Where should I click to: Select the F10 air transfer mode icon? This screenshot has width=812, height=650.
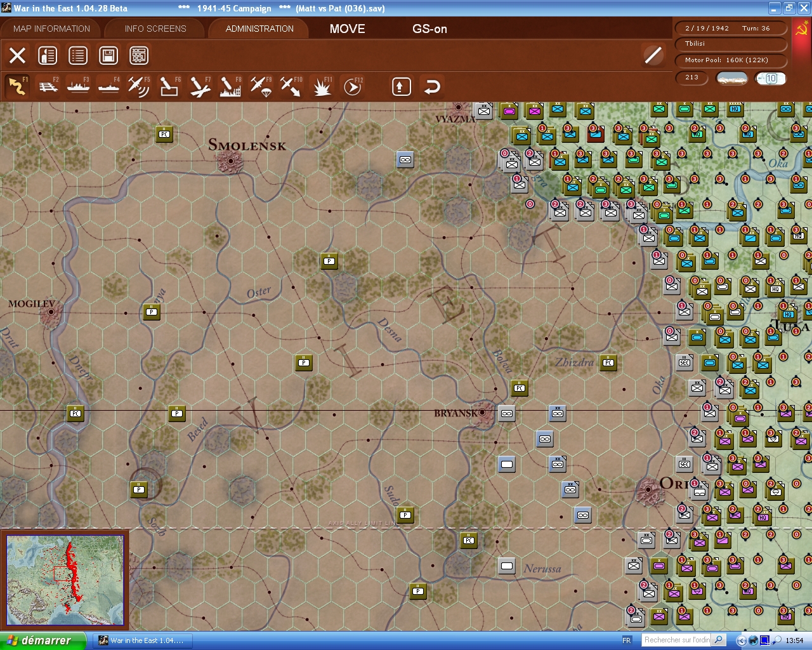(291, 86)
